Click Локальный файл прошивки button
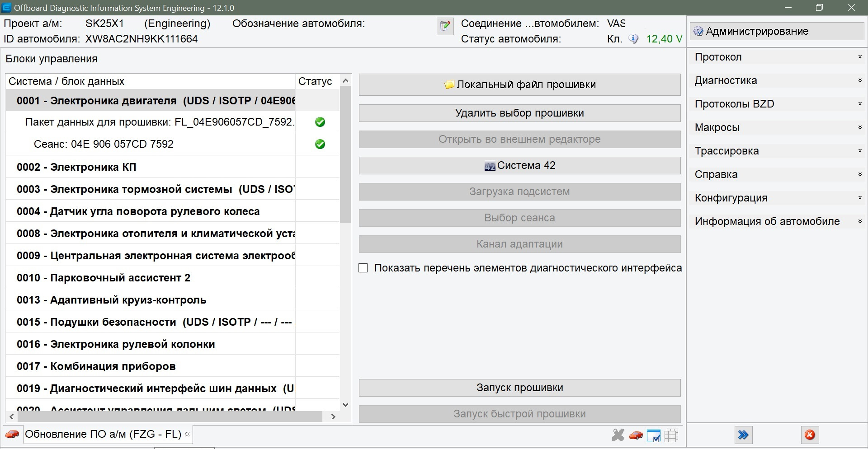 pyautogui.click(x=519, y=85)
